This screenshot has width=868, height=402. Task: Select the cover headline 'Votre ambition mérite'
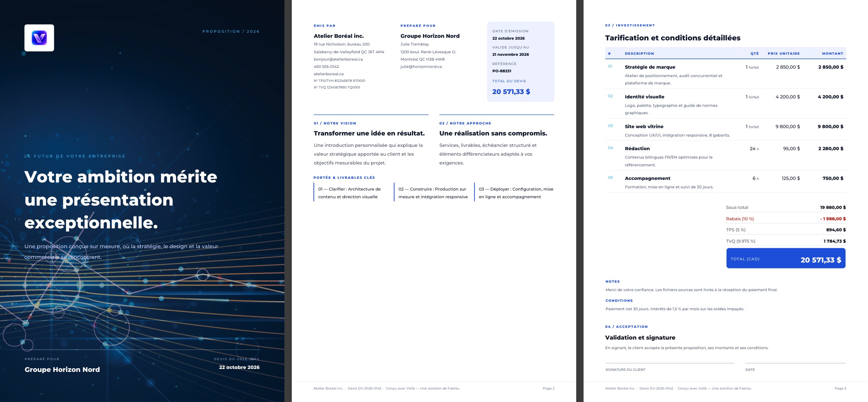(x=121, y=177)
